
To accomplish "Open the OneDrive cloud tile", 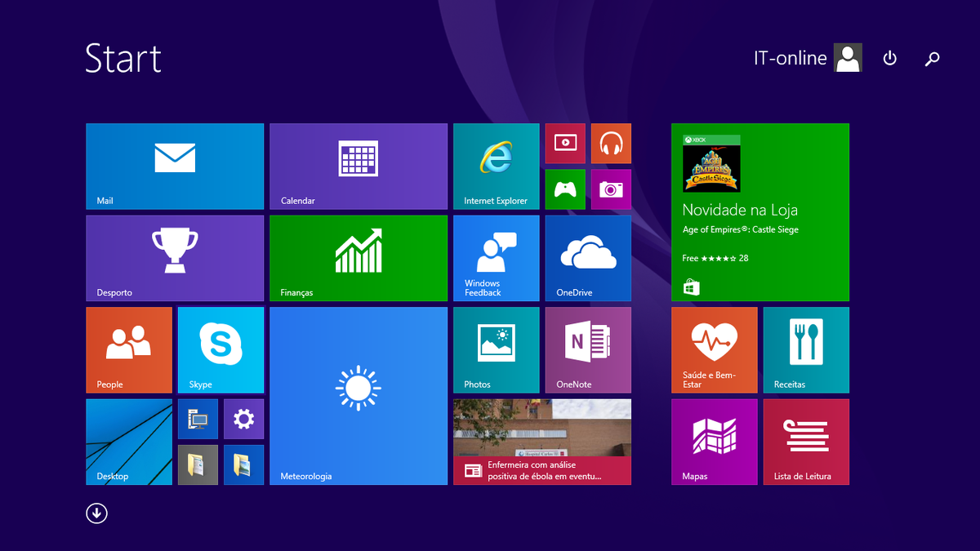I will pos(588,258).
